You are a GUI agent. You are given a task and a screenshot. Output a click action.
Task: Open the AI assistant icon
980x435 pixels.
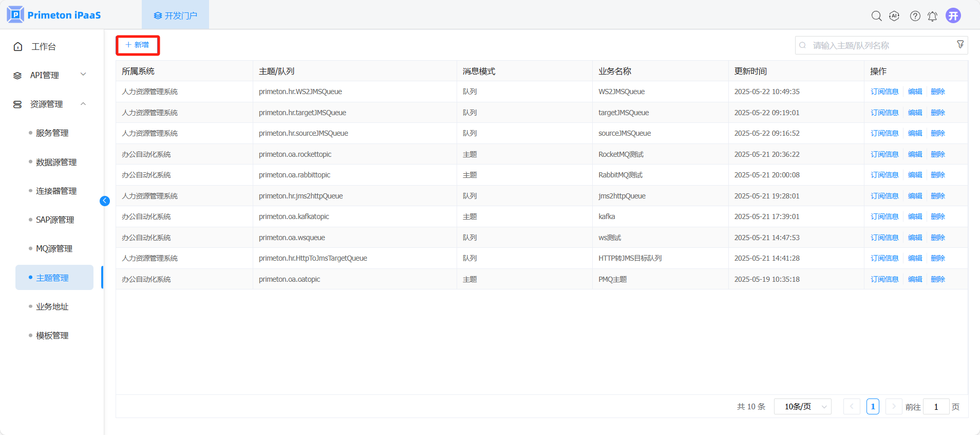pos(894,16)
